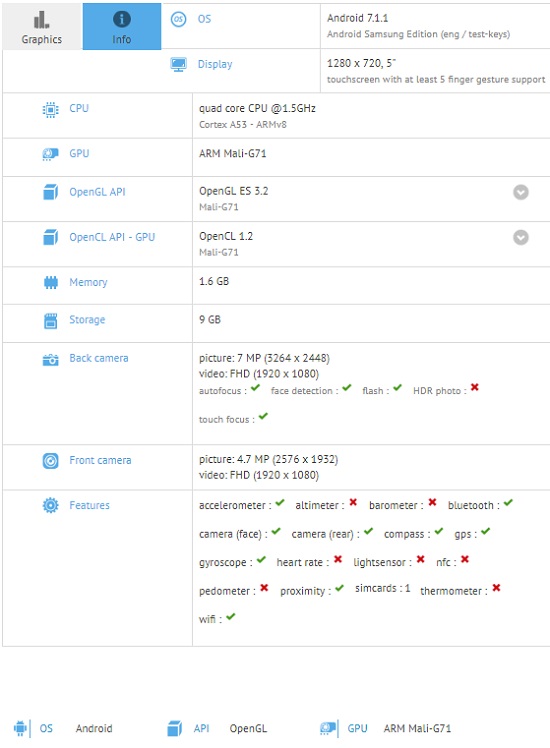Click the Features gear icon

click(50, 505)
